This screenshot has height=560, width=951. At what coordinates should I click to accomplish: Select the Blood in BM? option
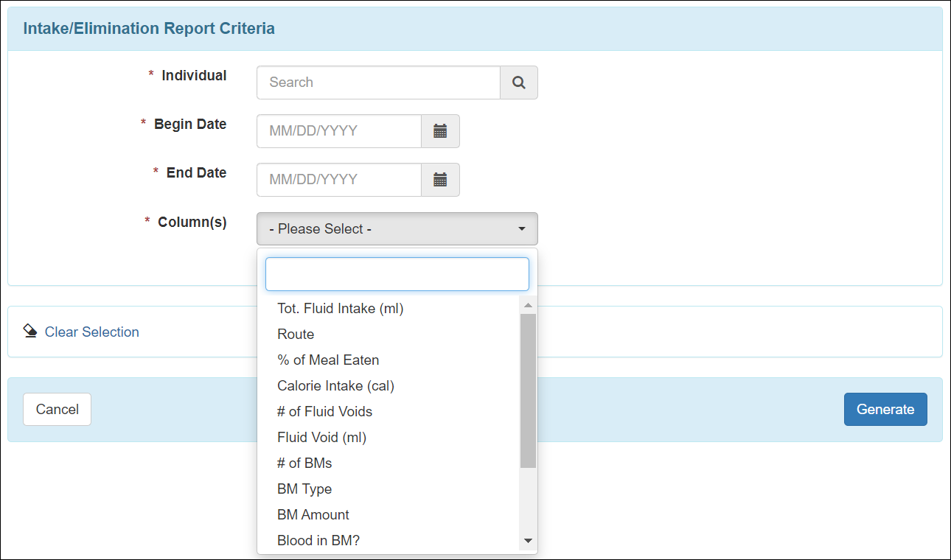(318, 541)
